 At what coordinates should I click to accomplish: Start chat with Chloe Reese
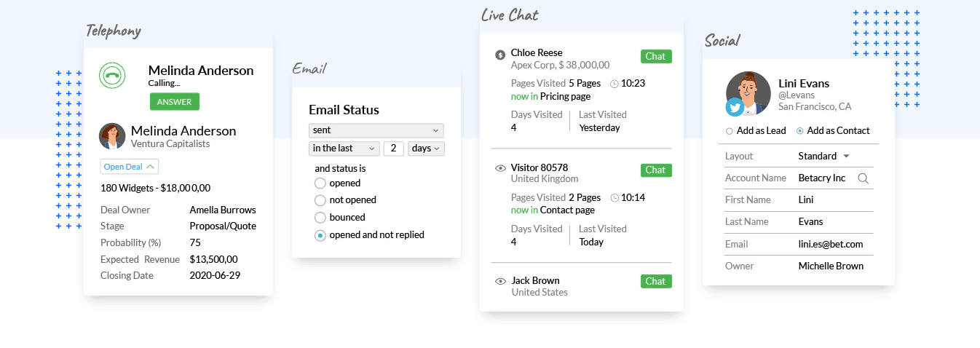pos(655,56)
